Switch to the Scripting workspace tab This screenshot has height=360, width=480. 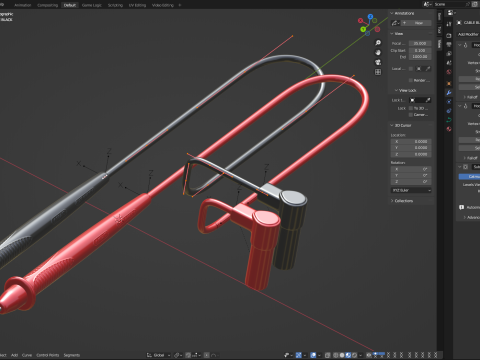(x=115, y=5)
